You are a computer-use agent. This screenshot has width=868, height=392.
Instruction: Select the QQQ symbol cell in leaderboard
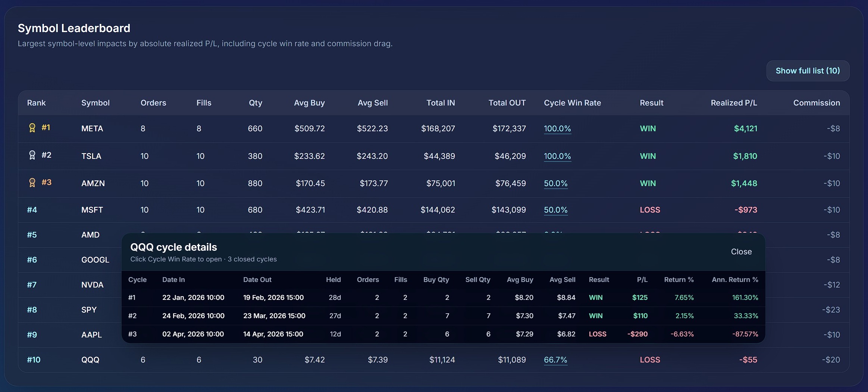tap(90, 360)
